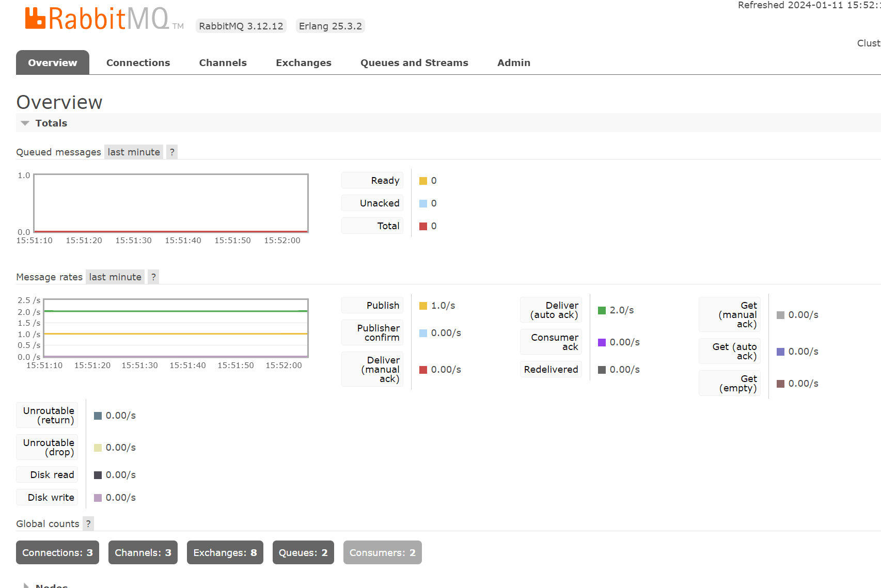Viewport: 881px width, 588px height.
Task: Click the Unroutable (drop) pale yellow swatch
Action: pos(98,448)
